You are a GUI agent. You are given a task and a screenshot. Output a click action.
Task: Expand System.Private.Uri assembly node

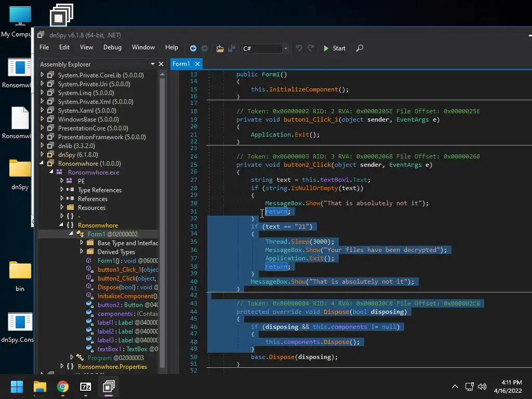[x=42, y=84]
